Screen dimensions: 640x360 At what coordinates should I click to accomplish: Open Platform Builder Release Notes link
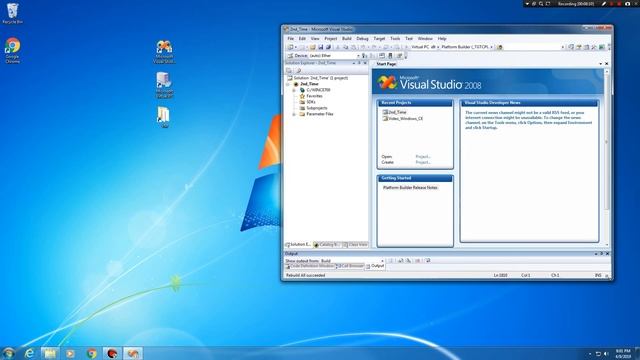point(410,188)
